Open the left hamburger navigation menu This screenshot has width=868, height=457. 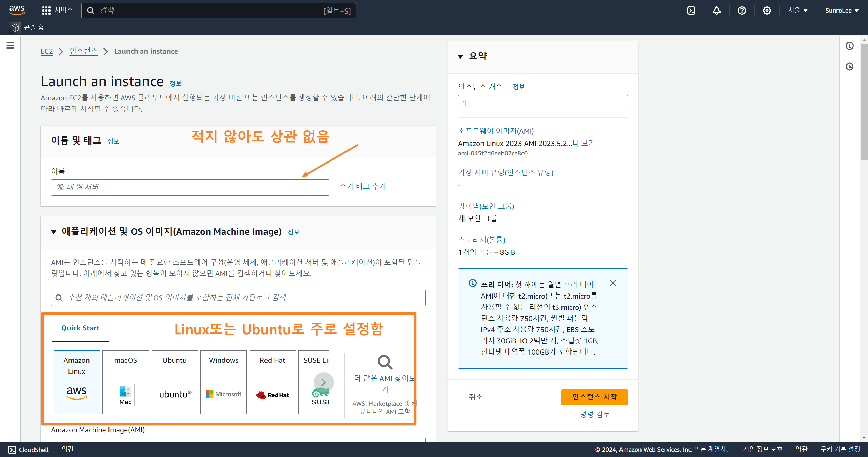coord(10,45)
